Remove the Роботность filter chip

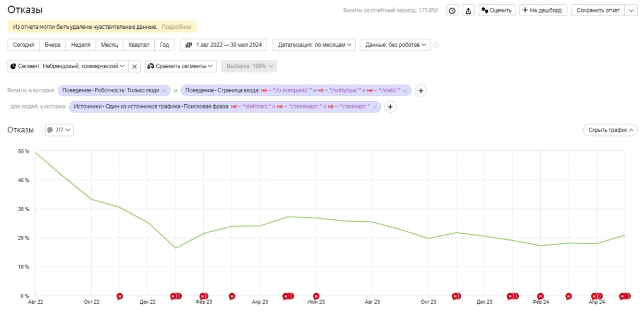[164, 91]
